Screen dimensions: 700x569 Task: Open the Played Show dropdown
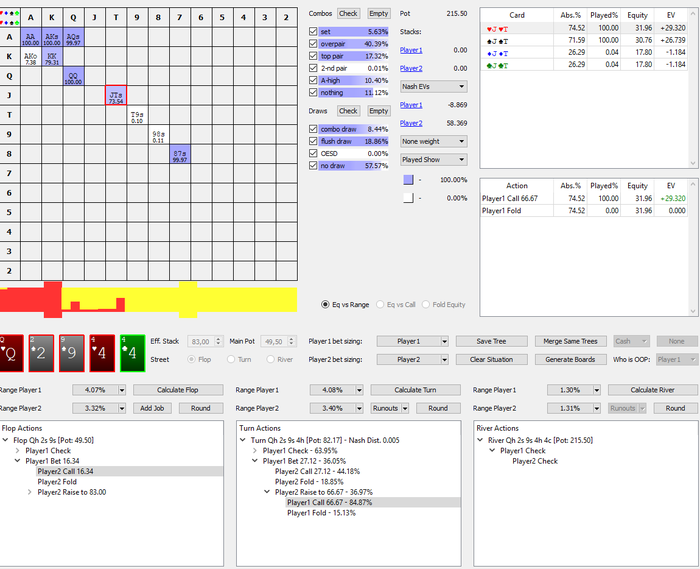(x=433, y=160)
